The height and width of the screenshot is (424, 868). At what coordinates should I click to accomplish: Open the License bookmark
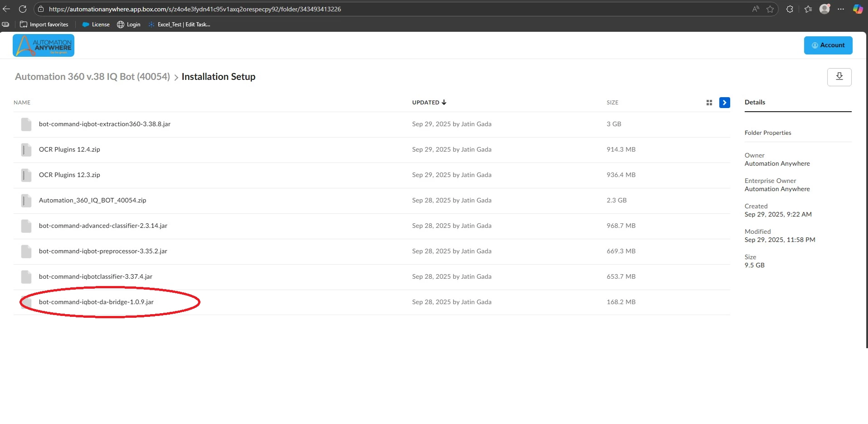point(96,25)
